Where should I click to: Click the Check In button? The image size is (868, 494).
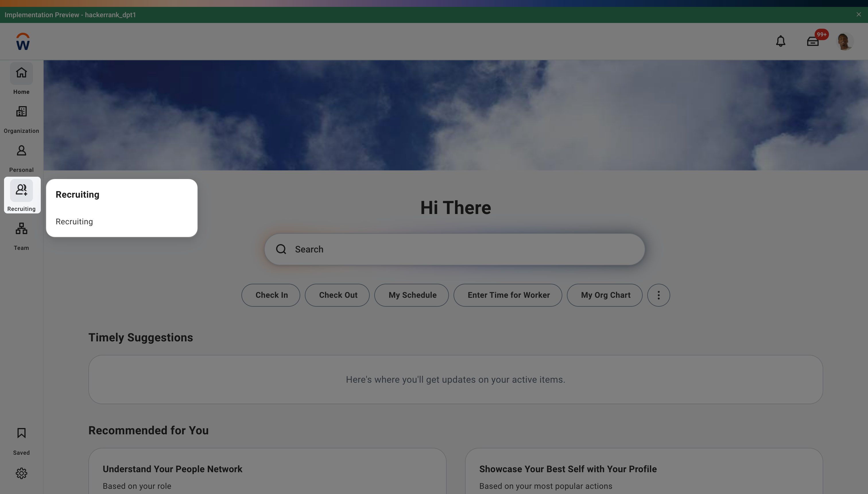pos(271,295)
